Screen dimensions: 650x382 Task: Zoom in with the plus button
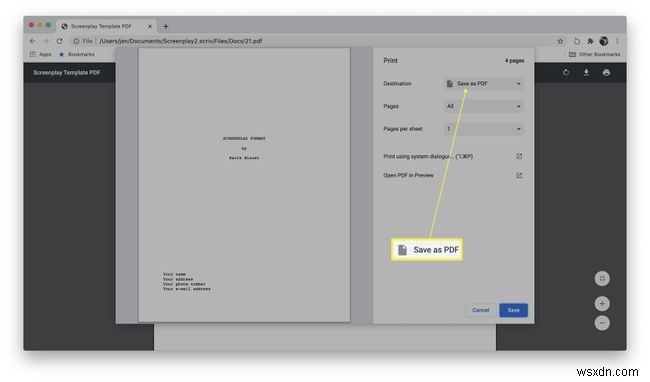pyautogui.click(x=602, y=304)
